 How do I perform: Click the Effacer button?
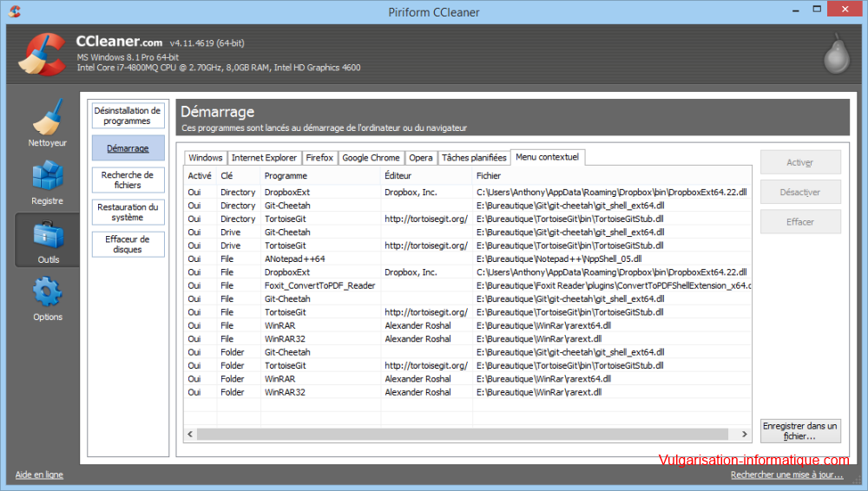(800, 221)
